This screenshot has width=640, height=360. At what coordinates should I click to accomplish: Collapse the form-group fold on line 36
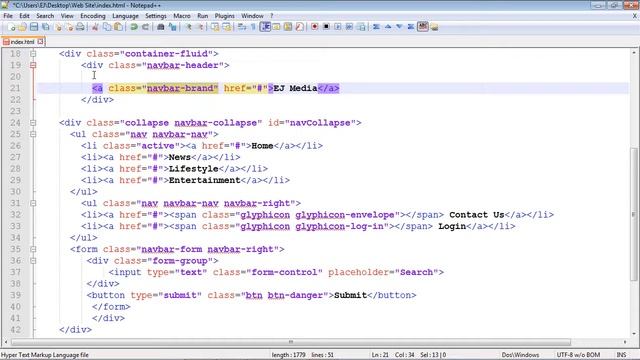click(33, 260)
